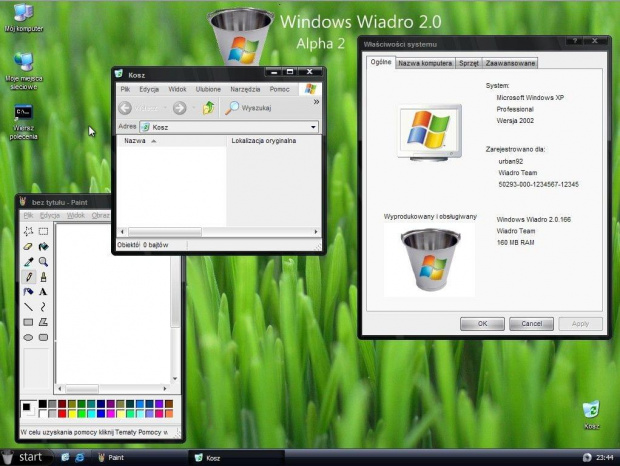
Task: Open the Forward button history dropdown arrow
Action: click(193, 108)
